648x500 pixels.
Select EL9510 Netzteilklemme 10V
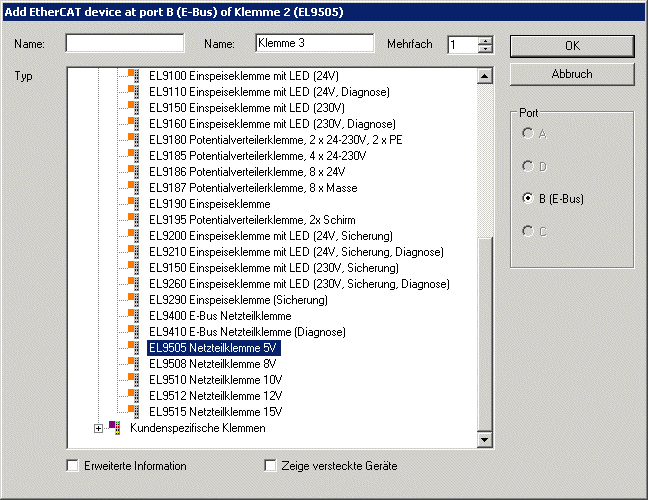coord(216,380)
